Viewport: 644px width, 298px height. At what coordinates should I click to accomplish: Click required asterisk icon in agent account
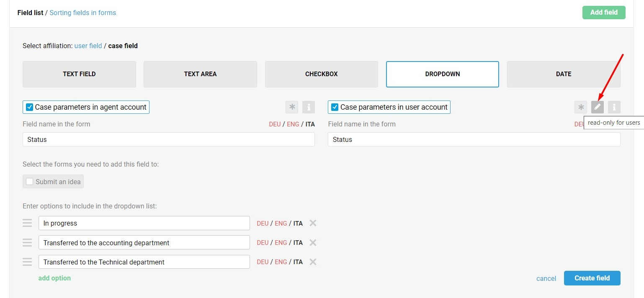pos(292,107)
